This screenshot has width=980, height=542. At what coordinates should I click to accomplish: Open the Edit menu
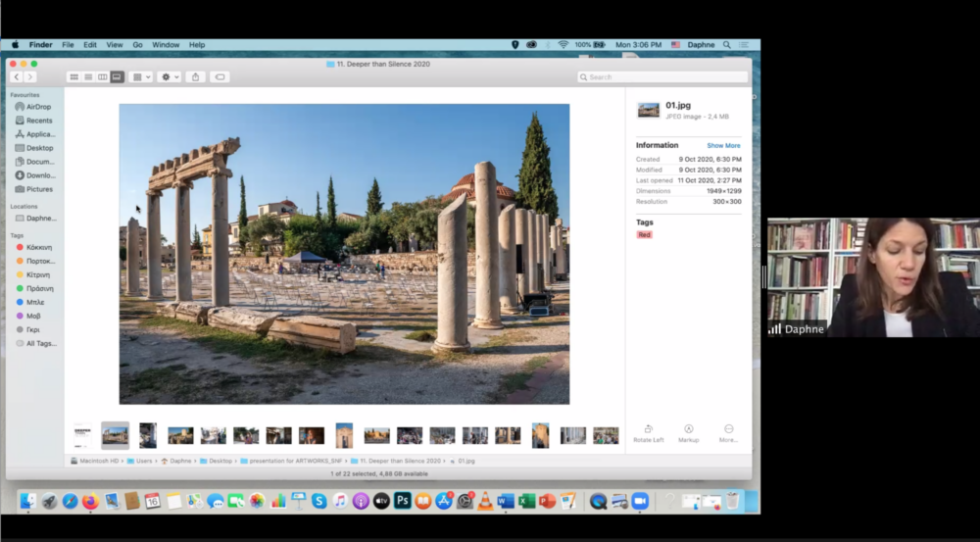pos(90,45)
